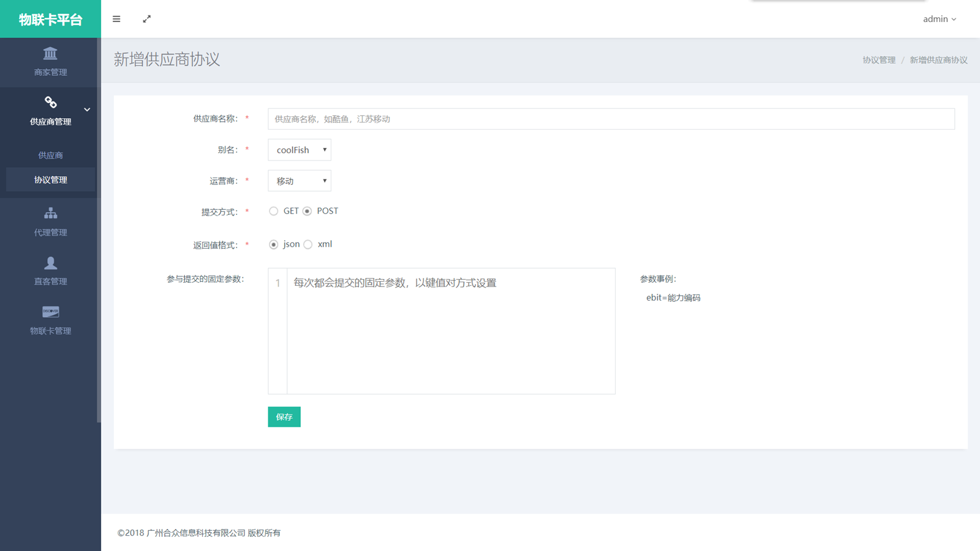Go to 供应商 submenu item

click(x=50, y=156)
